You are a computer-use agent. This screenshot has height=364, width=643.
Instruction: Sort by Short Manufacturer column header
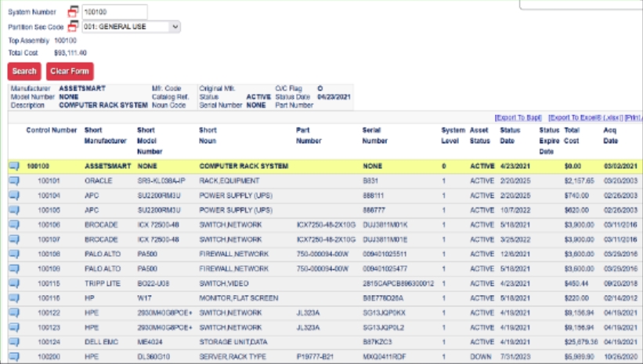click(x=105, y=135)
